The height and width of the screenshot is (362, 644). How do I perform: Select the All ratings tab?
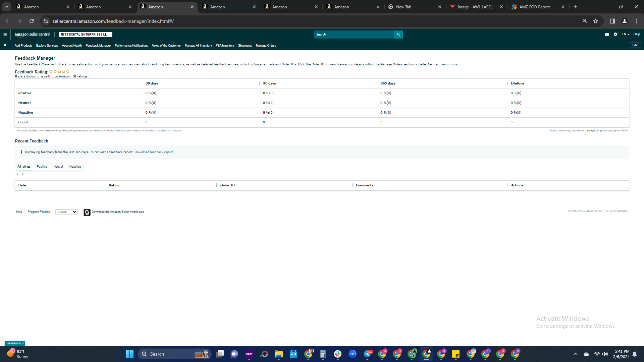tap(24, 167)
